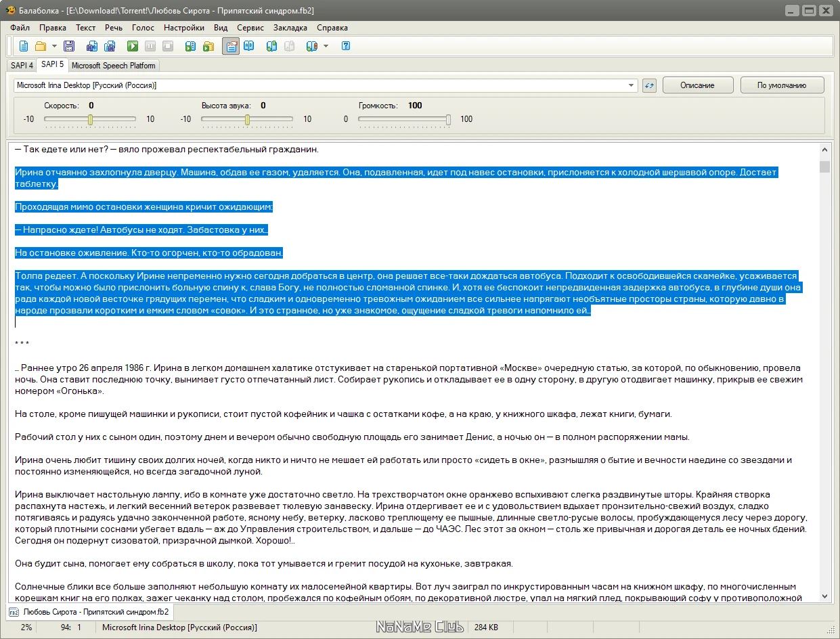This screenshot has height=639, width=840.
Task: Open the Microsoft Irina Desktop voice dropdown
Action: 326,85
